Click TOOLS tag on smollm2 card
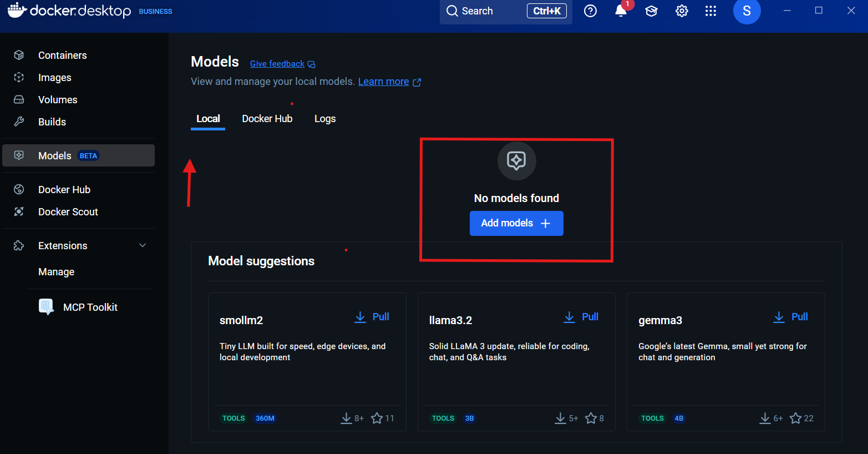Screen dimensions: 868x454 (x=234, y=418)
